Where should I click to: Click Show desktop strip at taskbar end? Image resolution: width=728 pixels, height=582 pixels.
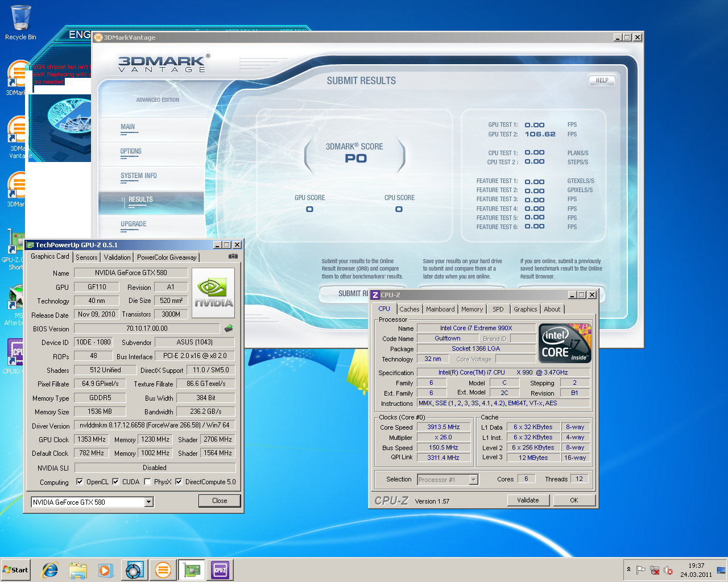click(x=722, y=570)
